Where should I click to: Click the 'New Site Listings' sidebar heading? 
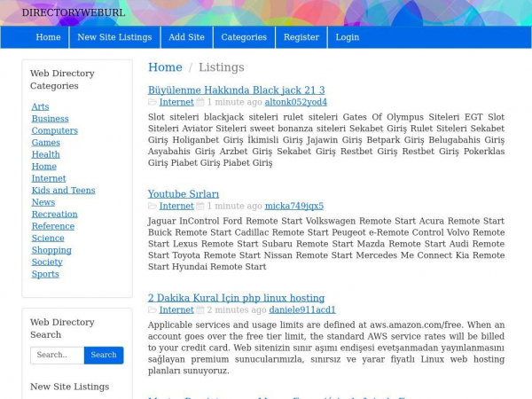[x=69, y=387]
